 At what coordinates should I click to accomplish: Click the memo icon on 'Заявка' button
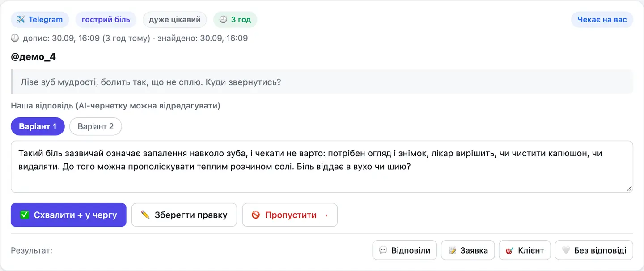(453, 250)
